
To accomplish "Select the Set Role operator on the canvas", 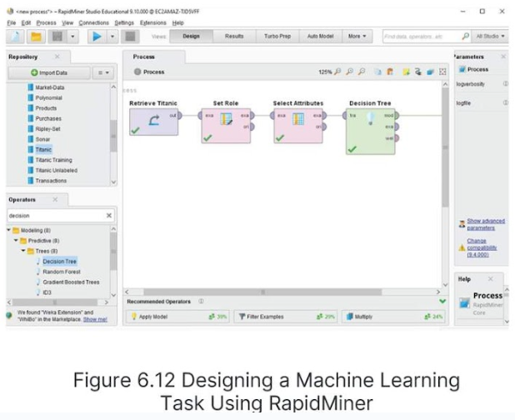I will 226,126.
